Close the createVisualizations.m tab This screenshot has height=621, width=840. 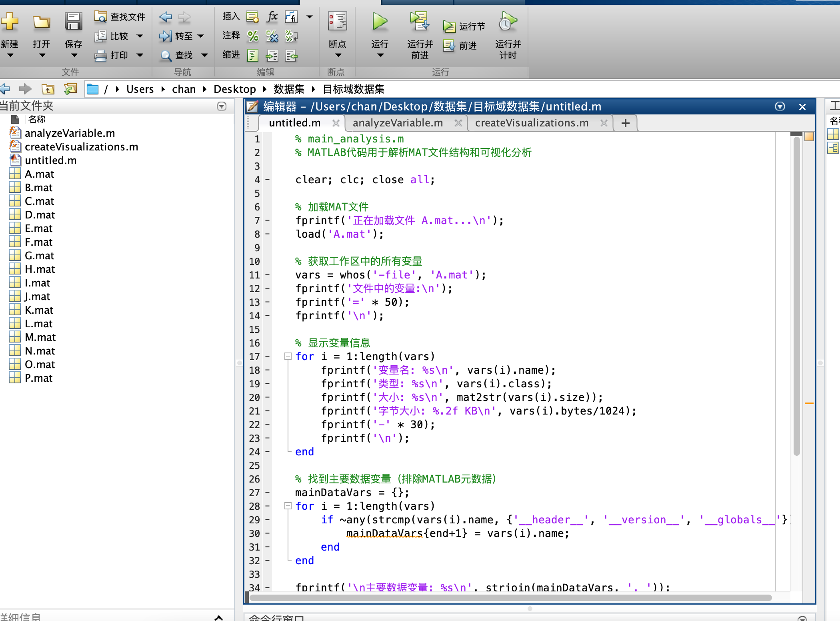pos(604,123)
